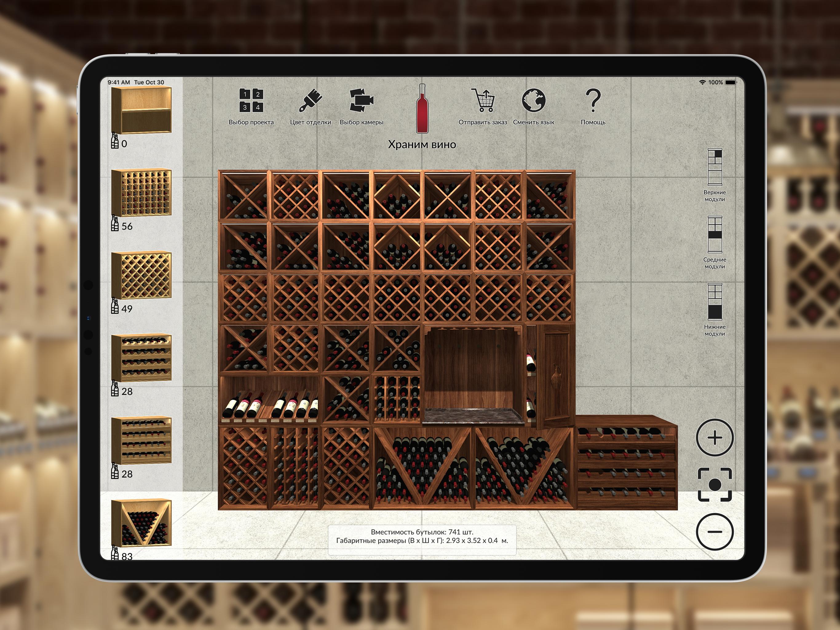Click the Выбор камеры label
The height and width of the screenshot is (630, 840).
[362, 122]
